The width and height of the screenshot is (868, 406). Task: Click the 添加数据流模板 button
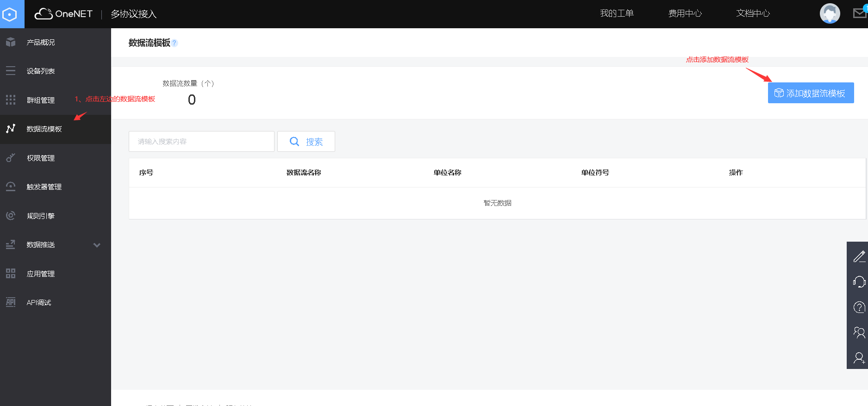click(x=811, y=93)
